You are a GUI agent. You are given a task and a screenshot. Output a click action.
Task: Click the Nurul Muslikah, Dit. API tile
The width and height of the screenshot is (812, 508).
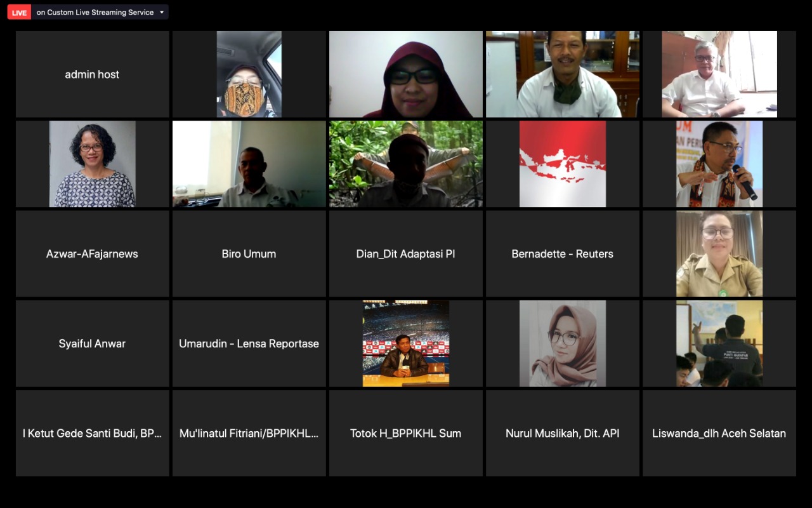click(562, 433)
